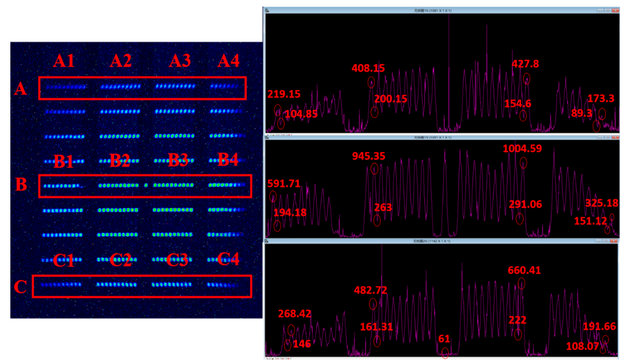Click the pointer selection tool in the spectrum toolbar strip
The image size is (624, 364).
tap(268, 135)
